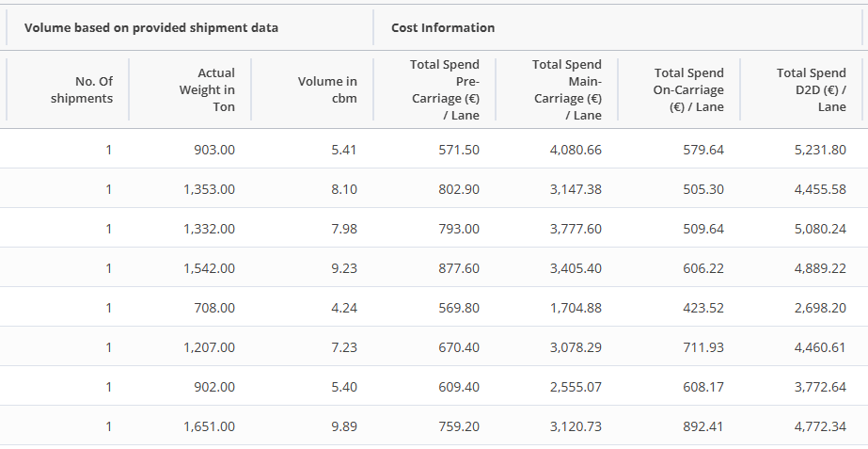Select the weight cell 1,651.00
The image size is (868, 449).
click(210, 426)
